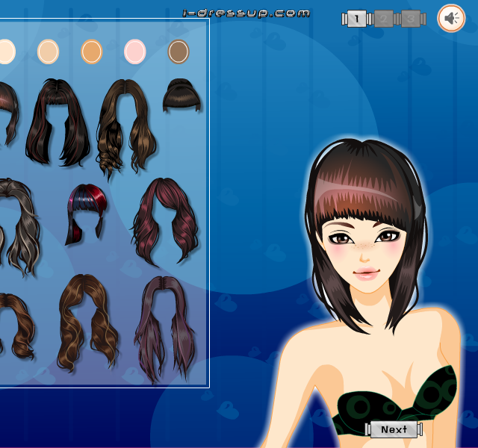Click the Next button

(394, 429)
